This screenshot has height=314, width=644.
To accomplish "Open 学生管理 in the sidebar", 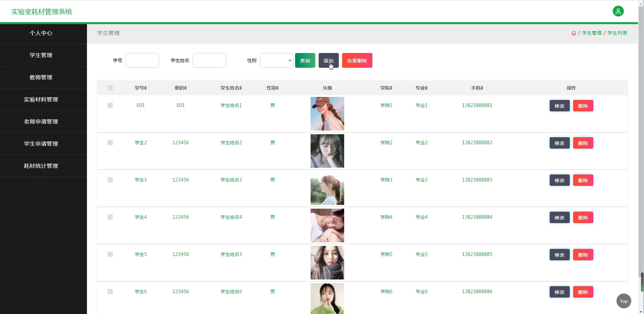I will coord(41,55).
